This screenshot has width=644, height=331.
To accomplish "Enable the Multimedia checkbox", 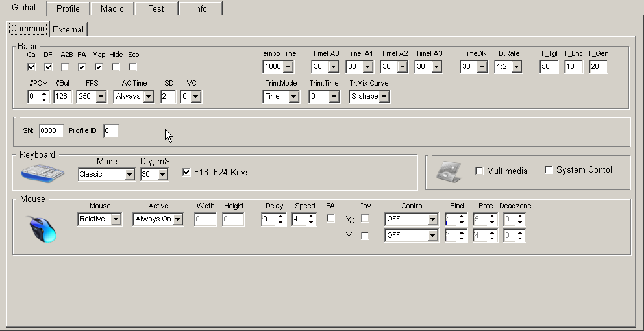I will pos(479,171).
